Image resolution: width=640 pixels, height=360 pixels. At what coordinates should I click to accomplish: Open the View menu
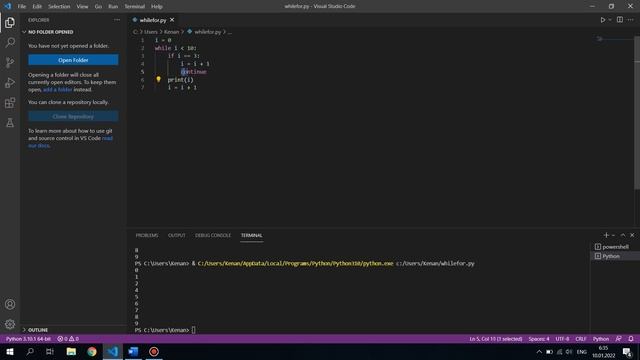tap(82, 6)
